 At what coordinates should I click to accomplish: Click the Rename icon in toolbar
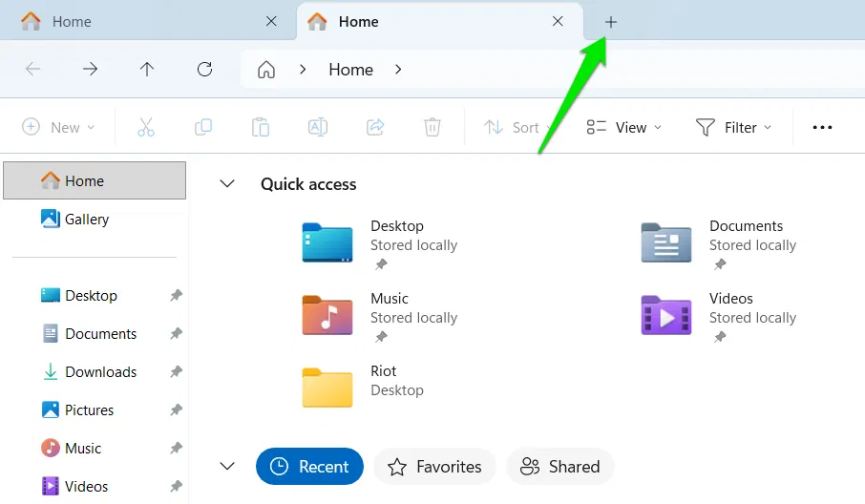pos(318,127)
